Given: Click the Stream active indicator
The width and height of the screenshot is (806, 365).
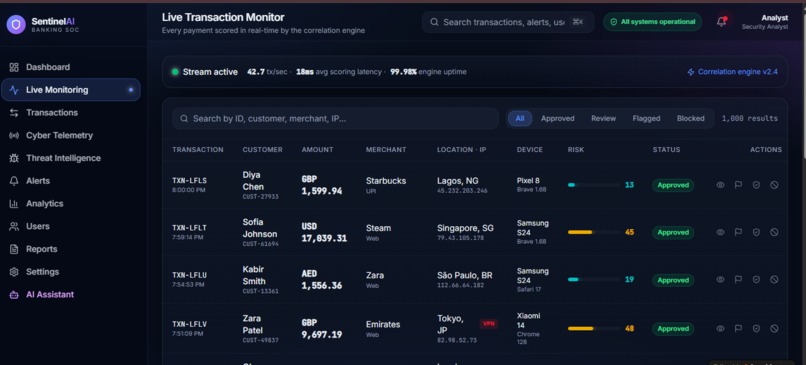Looking at the screenshot, I should click(205, 72).
